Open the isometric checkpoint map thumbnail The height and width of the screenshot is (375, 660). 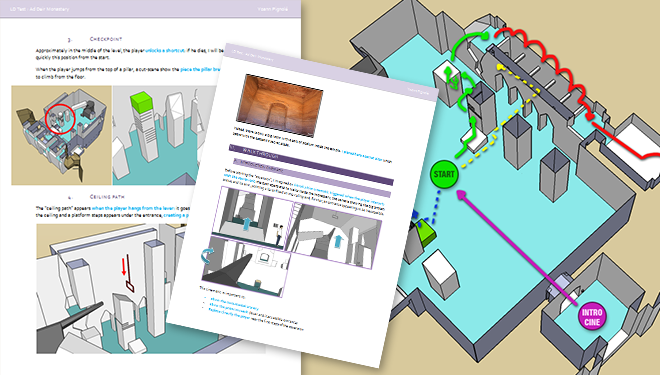(61, 136)
